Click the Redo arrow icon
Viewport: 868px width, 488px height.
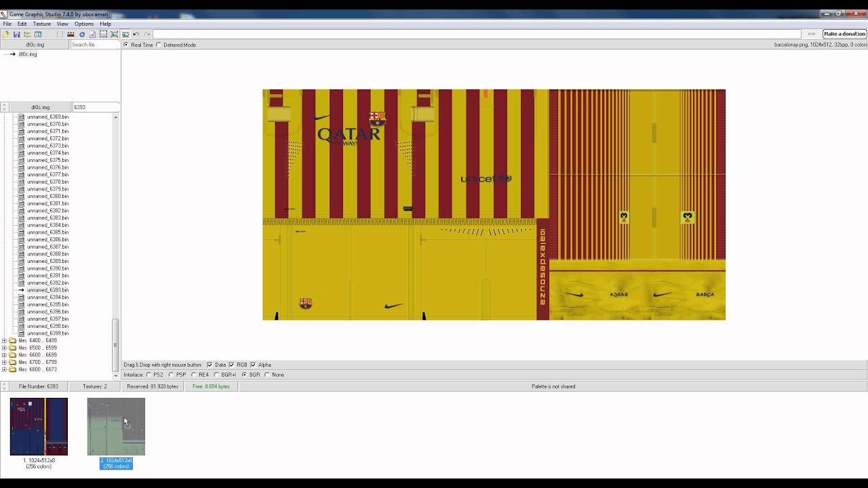pyautogui.click(x=146, y=34)
